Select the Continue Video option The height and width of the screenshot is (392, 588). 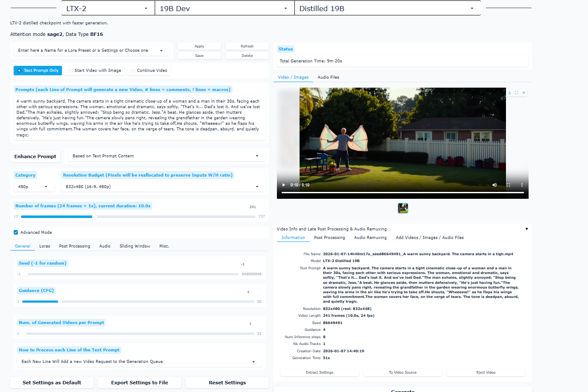click(149, 71)
